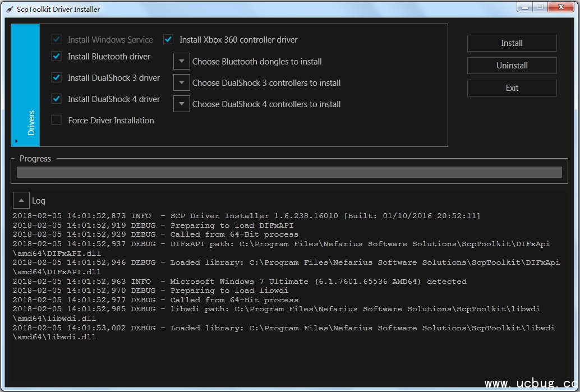
Task: Click the 'Install Bluetooth driver' label text
Action: click(109, 57)
